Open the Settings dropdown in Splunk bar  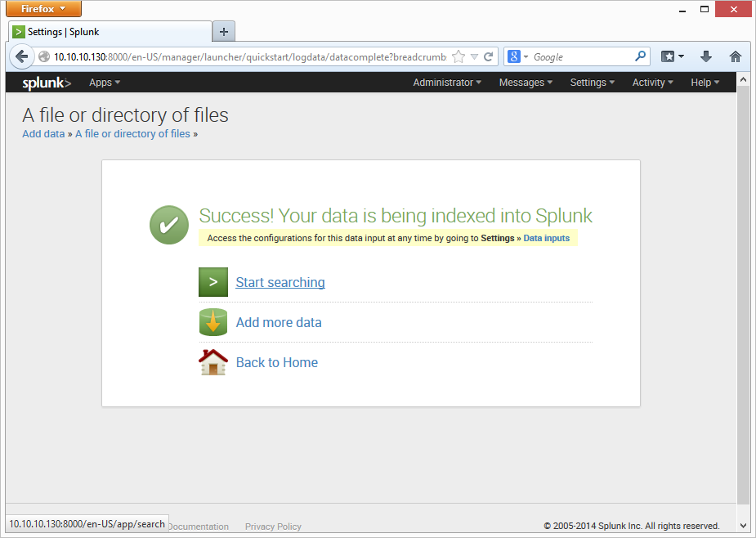coord(592,83)
